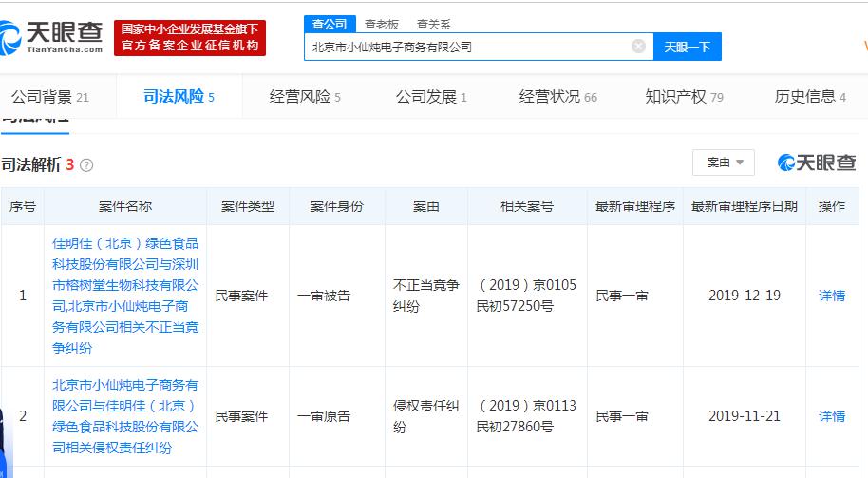The image size is (868, 478).
Task: Click the 最新审理程序日期 column header
Action: point(744,206)
